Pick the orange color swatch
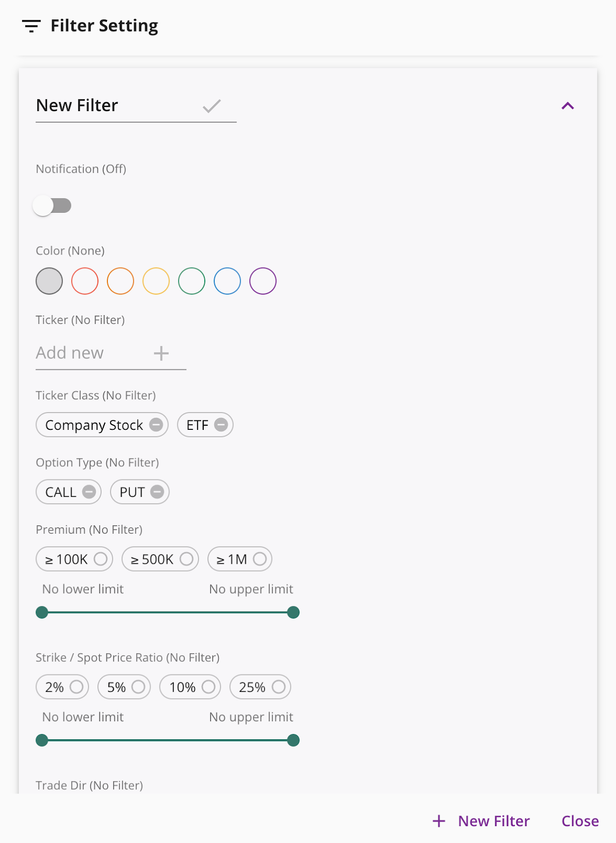616x843 pixels. coord(121,281)
